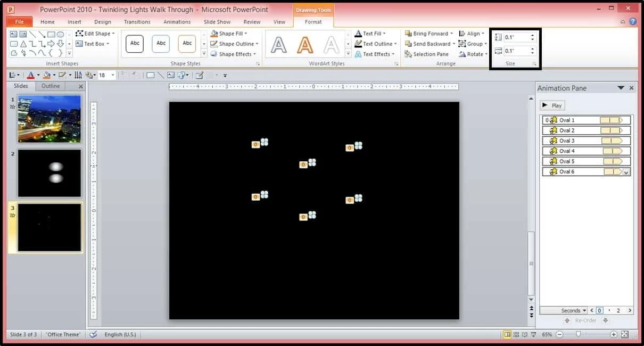
Task: Click the rectangle tool in quick toolbar
Action: point(151,76)
